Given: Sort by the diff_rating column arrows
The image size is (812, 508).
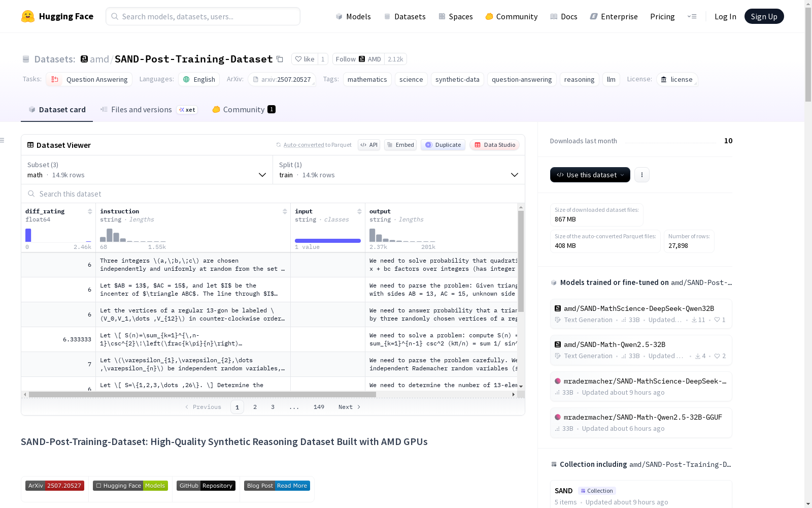Looking at the screenshot, I should [90, 211].
